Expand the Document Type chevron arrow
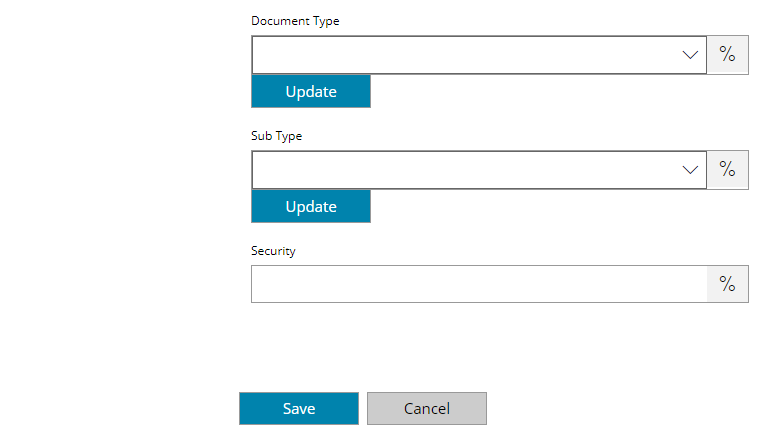This screenshot has width=764, height=446. point(690,55)
